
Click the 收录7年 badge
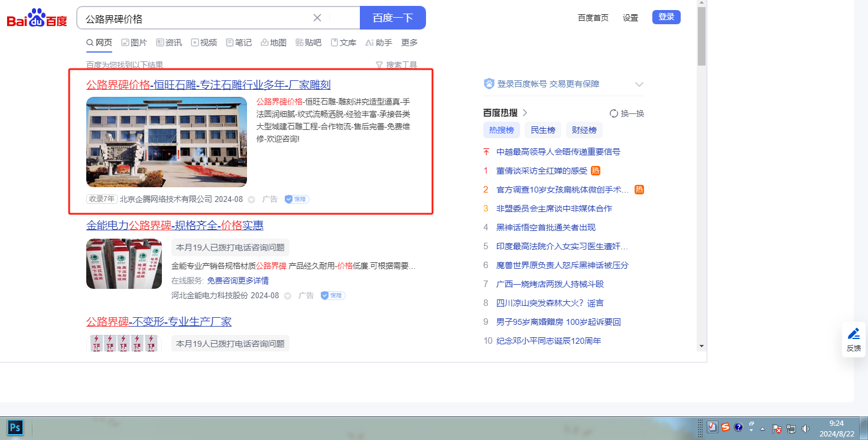point(102,199)
